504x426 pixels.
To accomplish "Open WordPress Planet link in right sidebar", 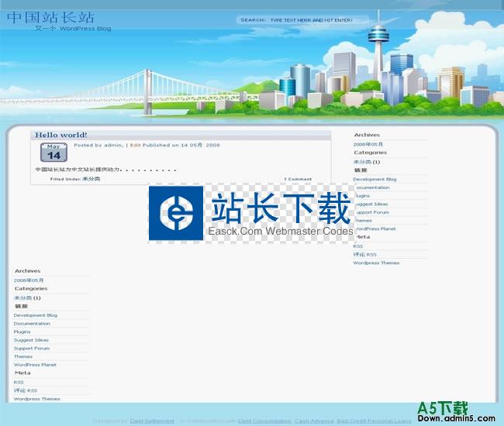I will click(x=375, y=228).
